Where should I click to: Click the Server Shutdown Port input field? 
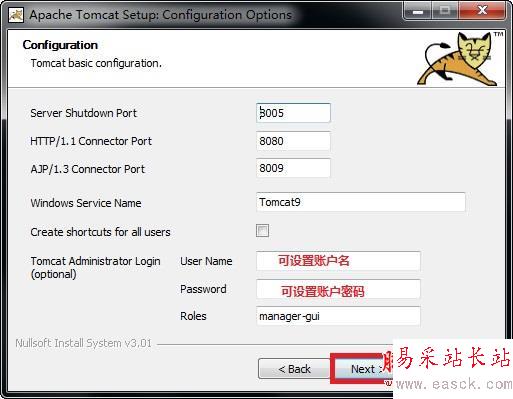[293, 113]
